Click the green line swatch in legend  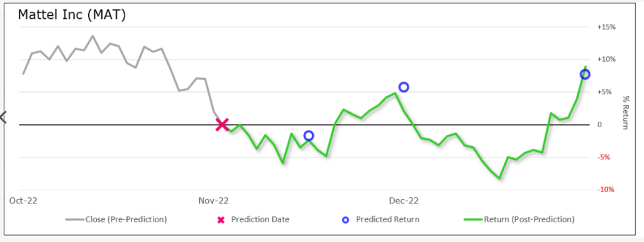tap(473, 219)
